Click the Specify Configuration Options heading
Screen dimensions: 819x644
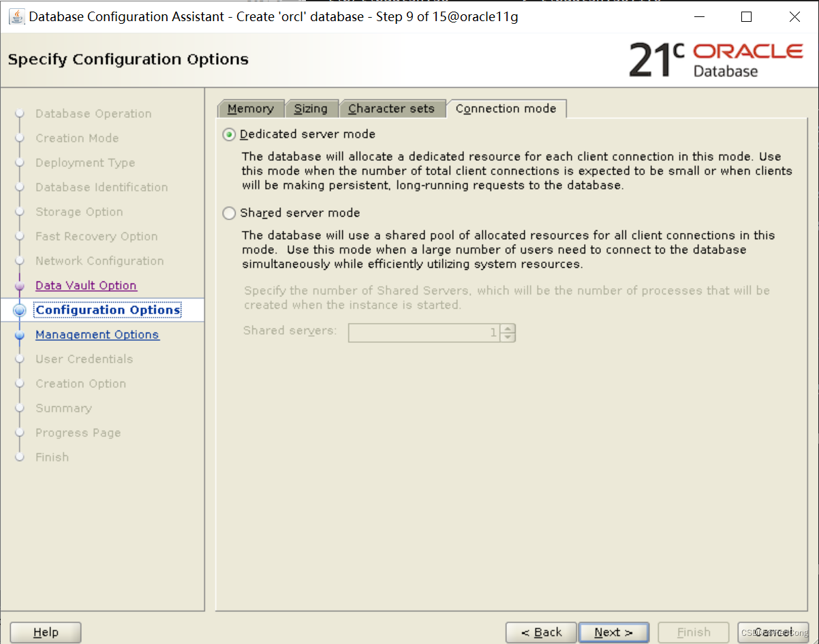coord(128,59)
